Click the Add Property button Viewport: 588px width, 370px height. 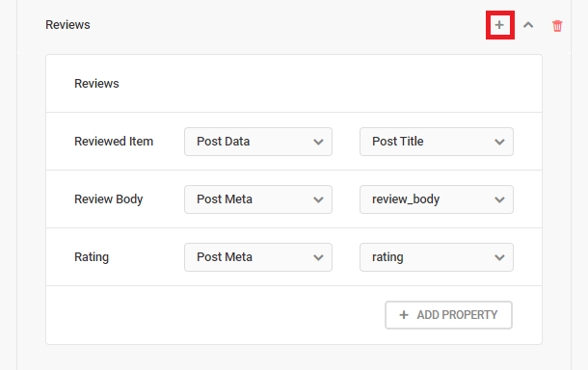tap(448, 315)
